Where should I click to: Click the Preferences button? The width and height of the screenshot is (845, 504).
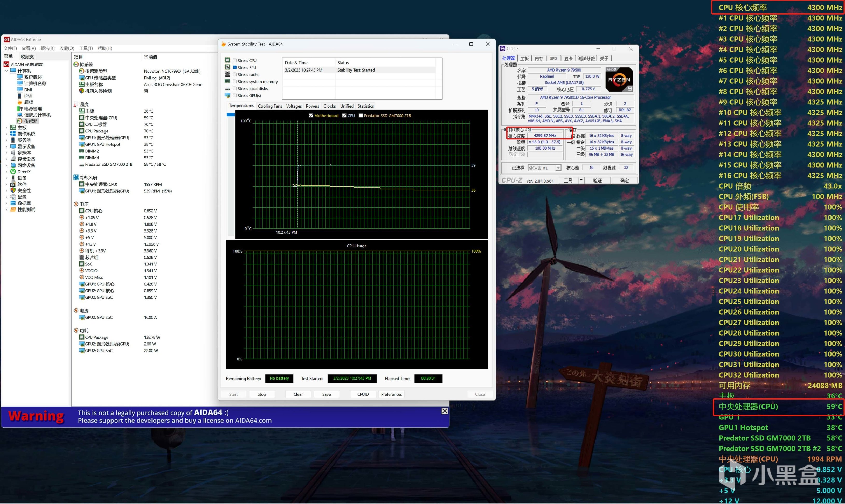[x=391, y=394]
